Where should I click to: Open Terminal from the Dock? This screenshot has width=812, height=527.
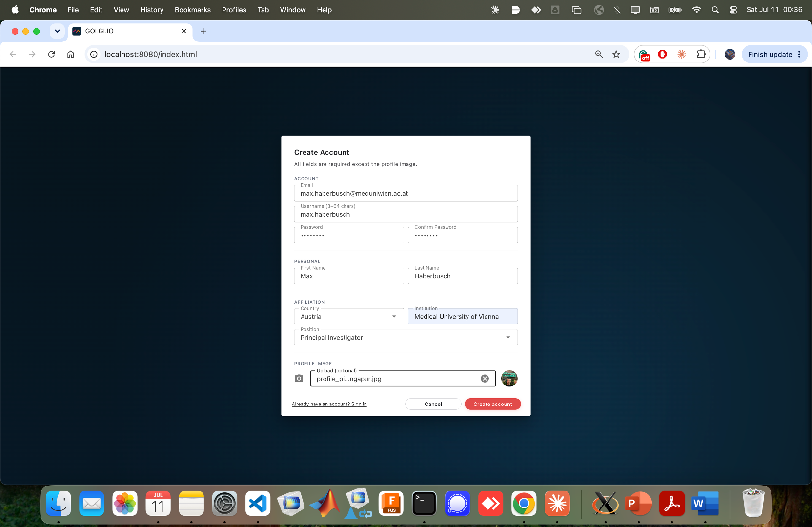tap(424, 504)
